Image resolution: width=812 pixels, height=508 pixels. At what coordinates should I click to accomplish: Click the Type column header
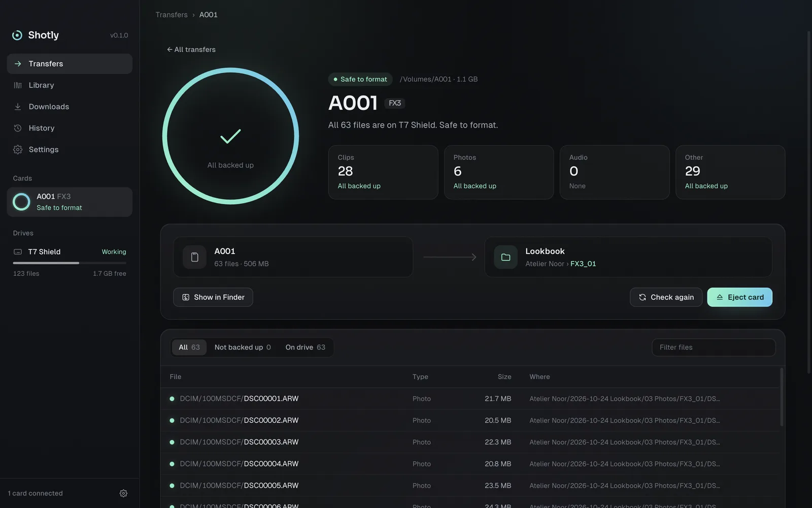(x=420, y=377)
